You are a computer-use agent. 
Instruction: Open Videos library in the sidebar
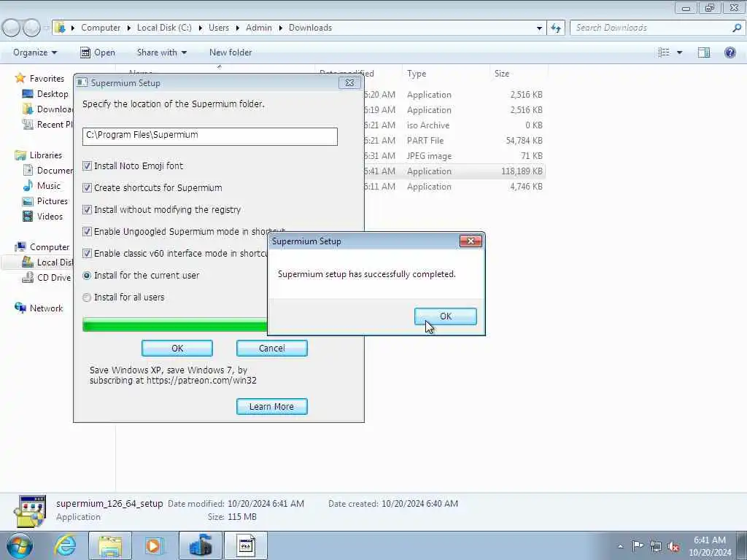(x=42, y=216)
